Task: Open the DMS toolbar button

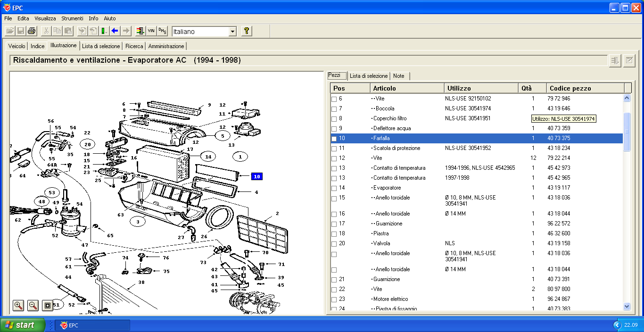Action: (x=162, y=31)
